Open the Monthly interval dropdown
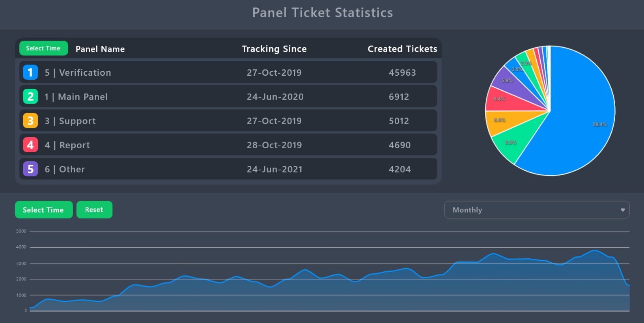The image size is (644, 323). pyautogui.click(x=536, y=210)
